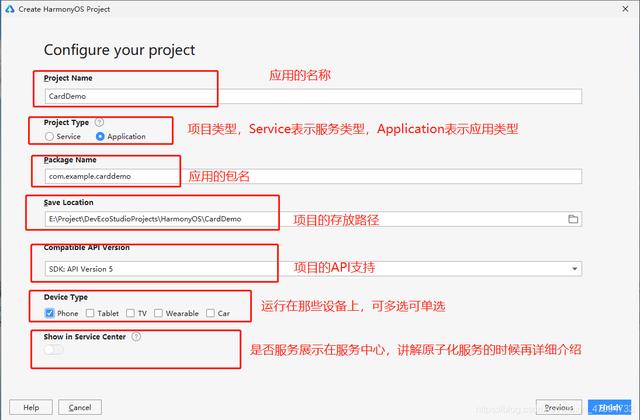The height and width of the screenshot is (420, 640).
Task: Click the Package Name label
Action: (70, 160)
